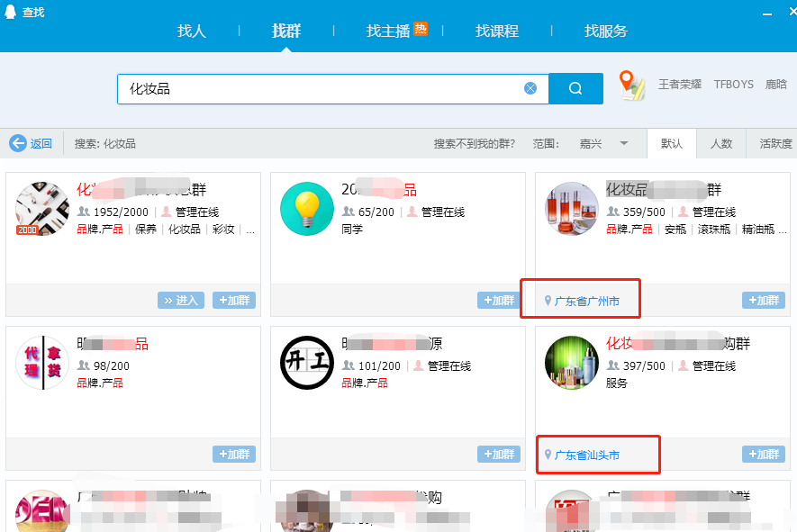The height and width of the screenshot is (532, 797).
Task: Clear the search box with the X icon
Action: (530, 87)
